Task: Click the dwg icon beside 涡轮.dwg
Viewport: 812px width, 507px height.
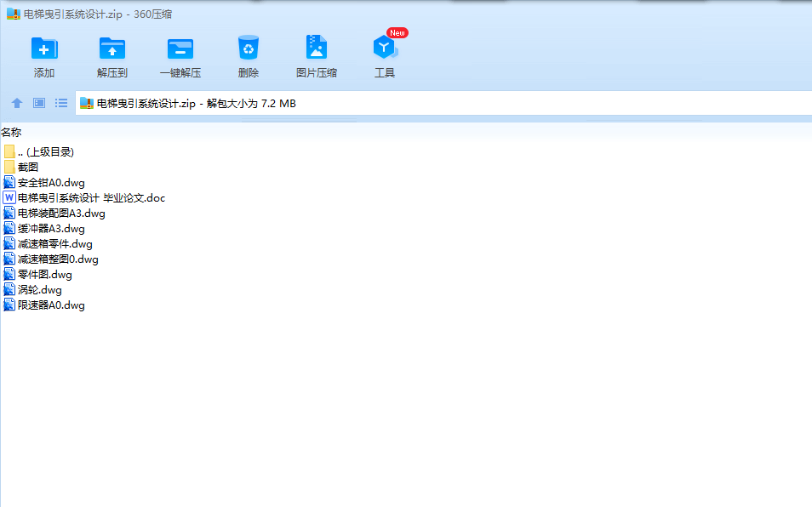Action: pos(9,290)
